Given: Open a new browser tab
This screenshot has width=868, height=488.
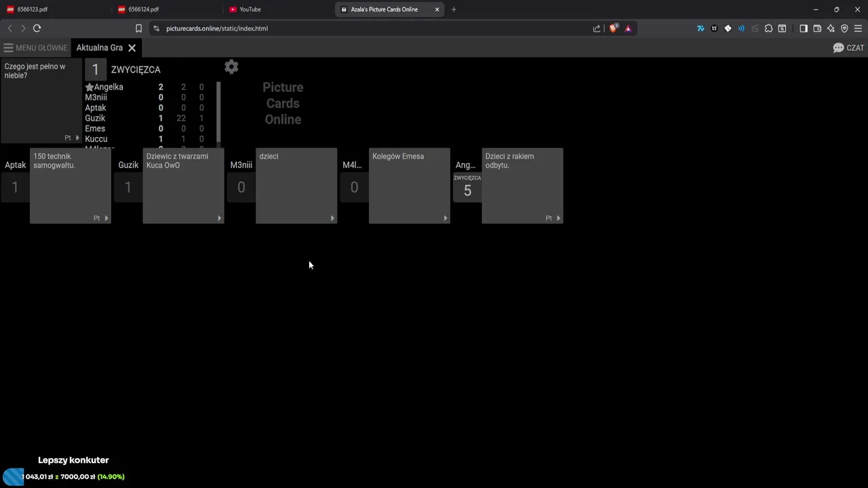Looking at the screenshot, I should click(x=454, y=9).
